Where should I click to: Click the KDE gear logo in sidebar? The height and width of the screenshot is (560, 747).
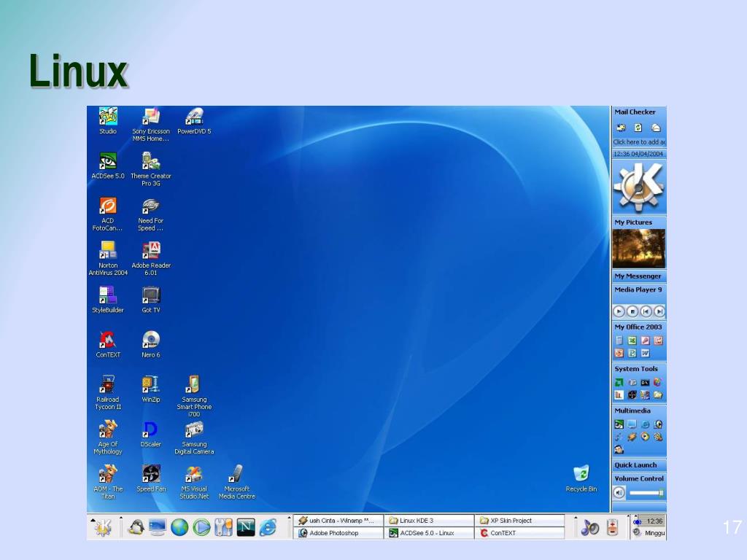(x=639, y=187)
